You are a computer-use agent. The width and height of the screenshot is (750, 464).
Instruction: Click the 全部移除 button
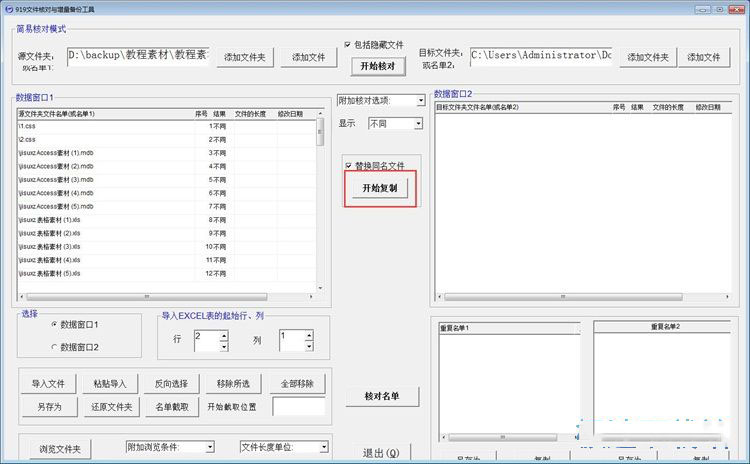click(x=298, y=384)
